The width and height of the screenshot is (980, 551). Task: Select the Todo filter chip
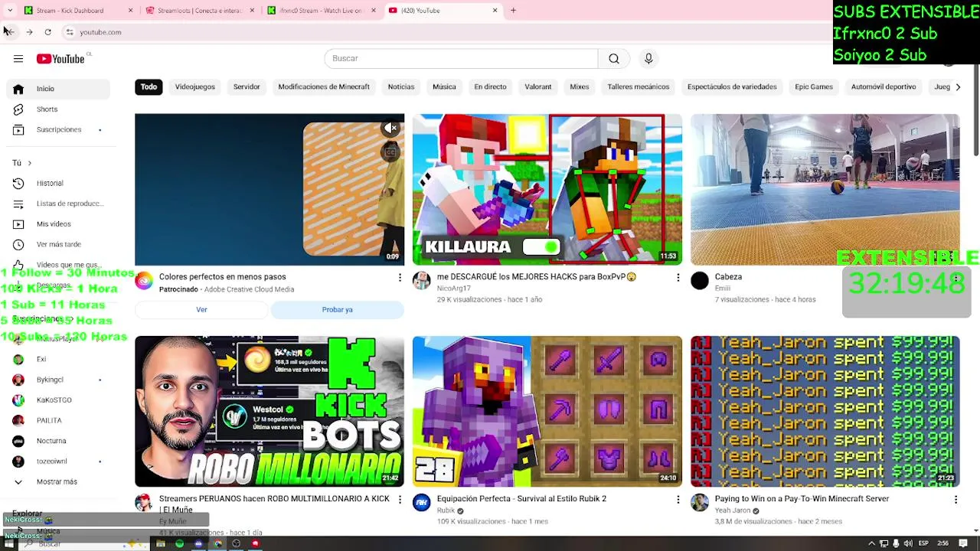pyautogui.click(x=149, y=87)
